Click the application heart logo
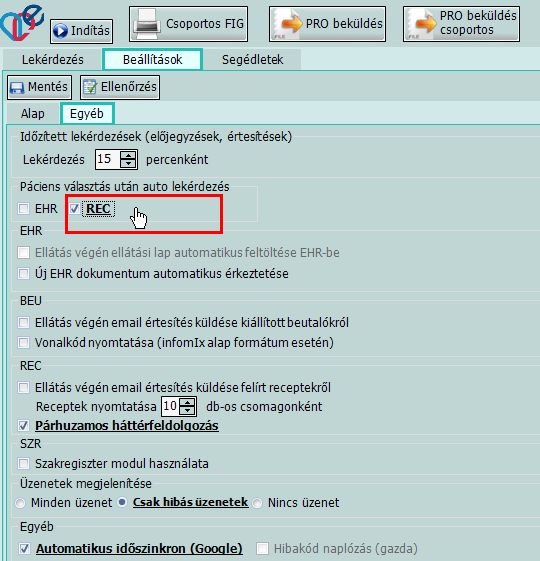Screen dimensions: 540x561 coord(21,22)
